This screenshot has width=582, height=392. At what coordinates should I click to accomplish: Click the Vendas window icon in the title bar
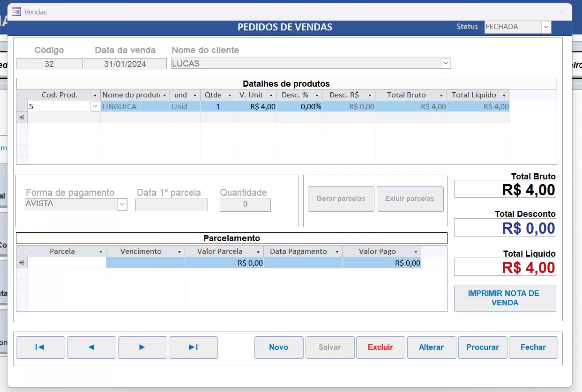pyautogui.click(x=16, y=12)
